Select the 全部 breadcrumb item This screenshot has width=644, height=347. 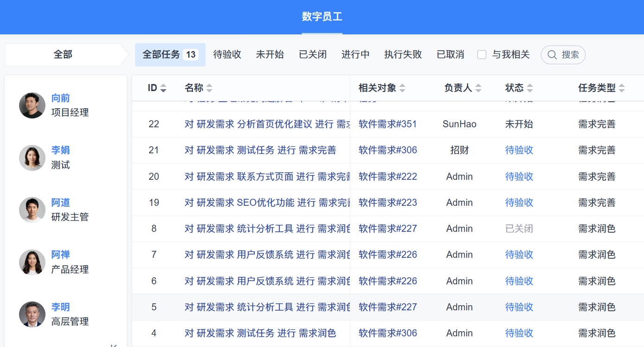coord(63,55)
